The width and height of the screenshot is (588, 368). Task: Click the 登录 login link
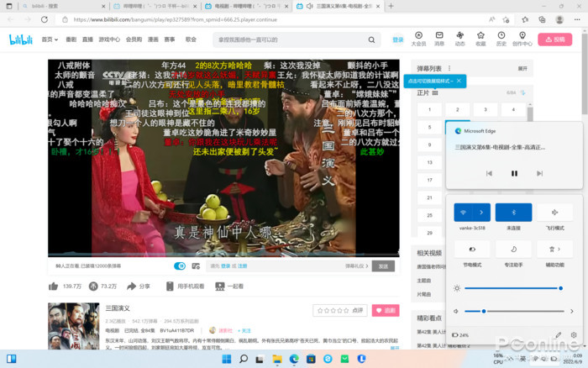(x=397, y=39)
